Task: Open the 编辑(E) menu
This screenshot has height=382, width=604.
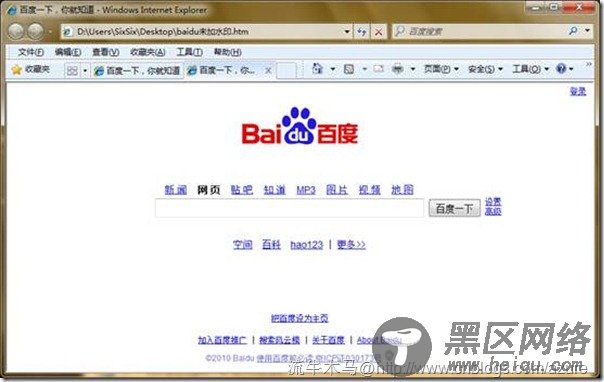Action: pyautogui.click(x=68, y=52)
